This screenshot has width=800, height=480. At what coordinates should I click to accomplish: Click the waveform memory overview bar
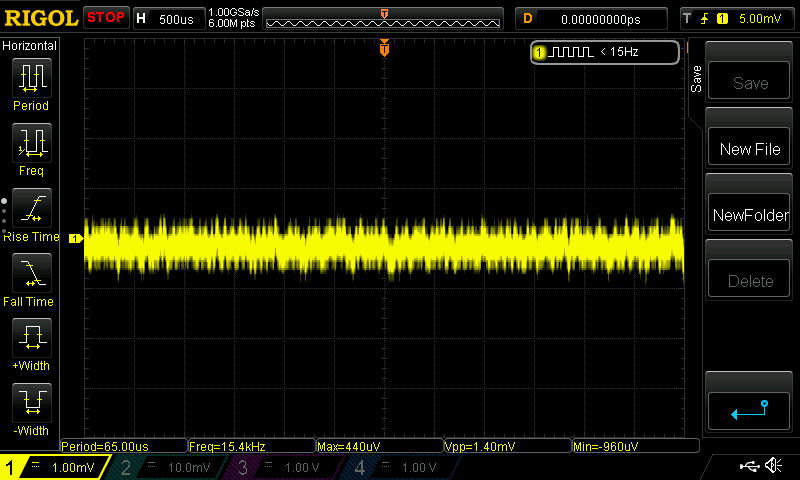coord(383,19)
